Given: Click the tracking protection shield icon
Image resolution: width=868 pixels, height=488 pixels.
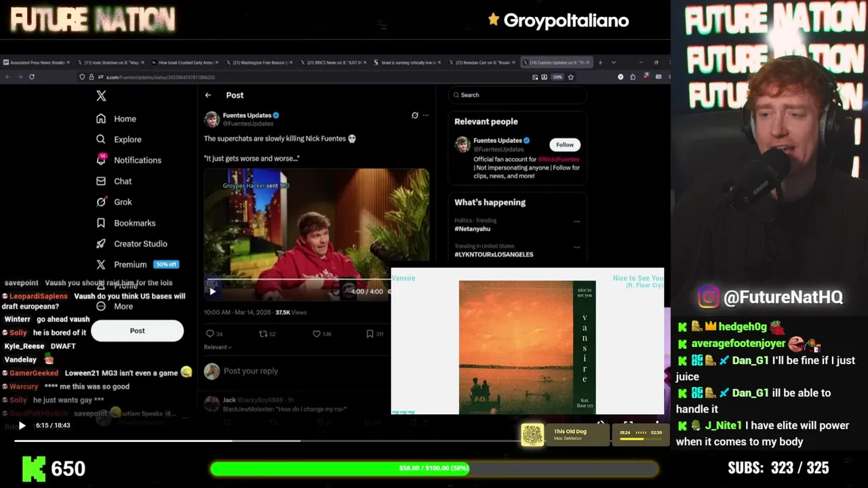Looking at the screenshot, I should click(x=82, y=77).
